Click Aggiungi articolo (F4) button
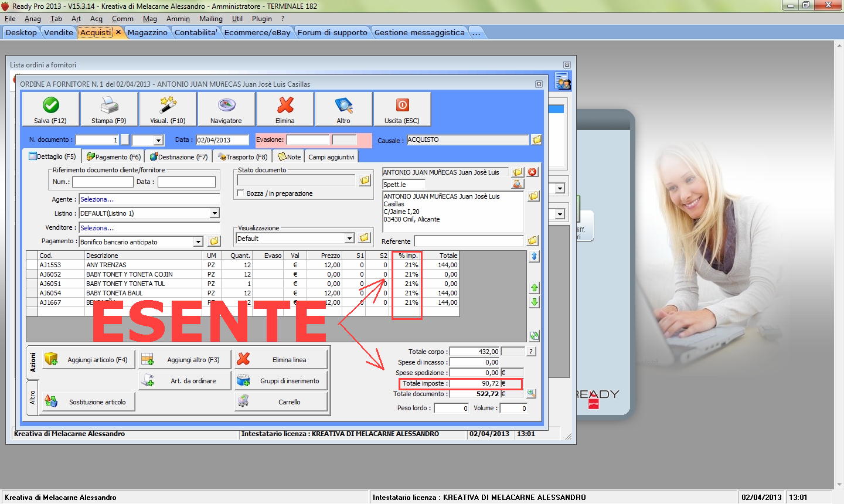844x504 pixels. pos(89,360)
